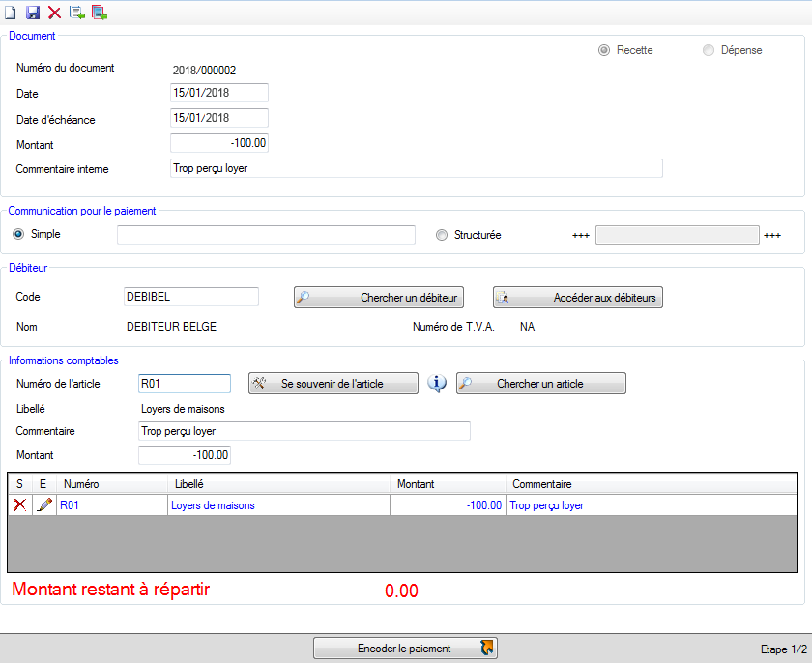Choose the Simple communication option
This screenshot has height=663, width=812.
pyautogui.click(x=18, y=234)
